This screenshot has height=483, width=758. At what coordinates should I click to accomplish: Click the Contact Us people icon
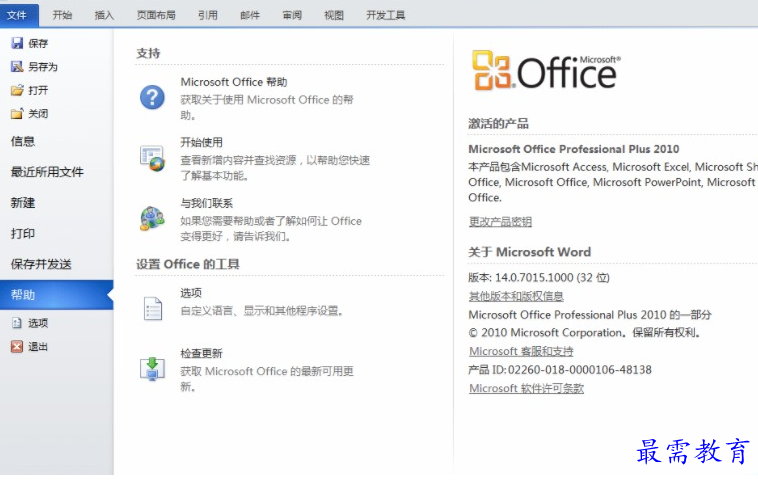(x=152, y=218)
